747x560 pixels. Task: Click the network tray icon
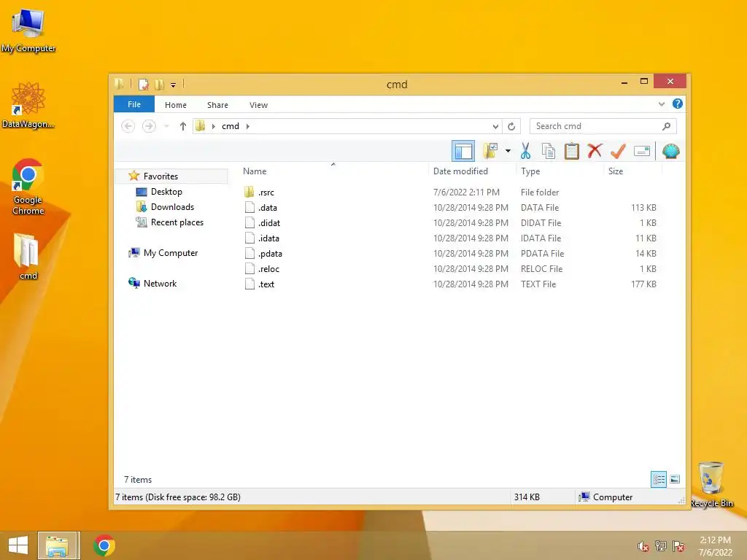(x=660, y=546)
